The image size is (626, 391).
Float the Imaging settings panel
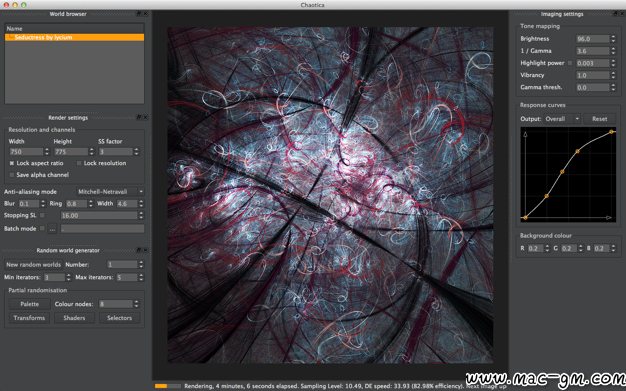[x=615, y=14]
